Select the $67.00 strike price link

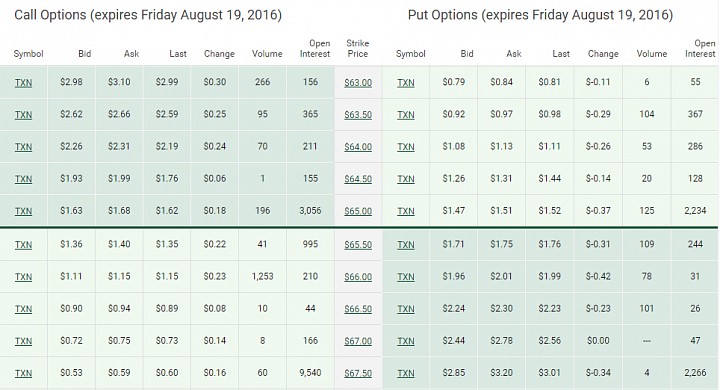tap(358, 341)
